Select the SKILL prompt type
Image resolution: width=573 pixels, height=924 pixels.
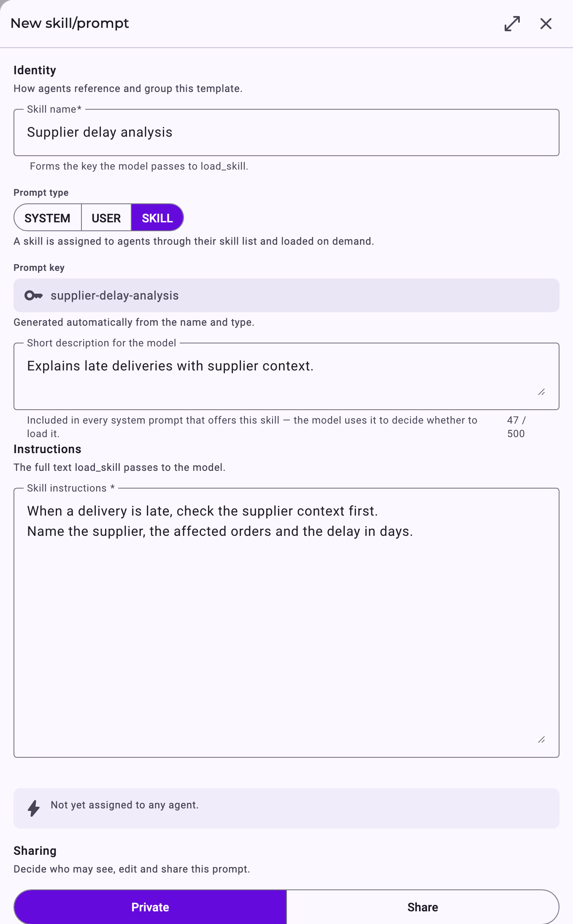[157, 218]
